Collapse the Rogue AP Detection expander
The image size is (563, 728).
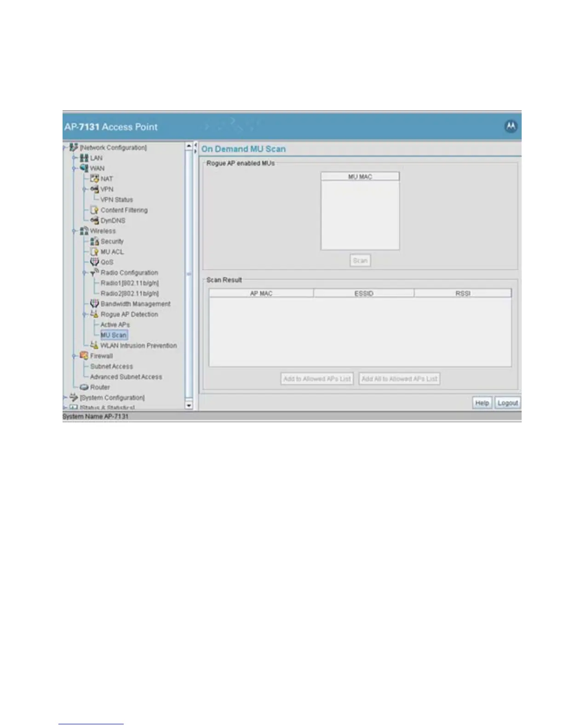tap(85, 314)
